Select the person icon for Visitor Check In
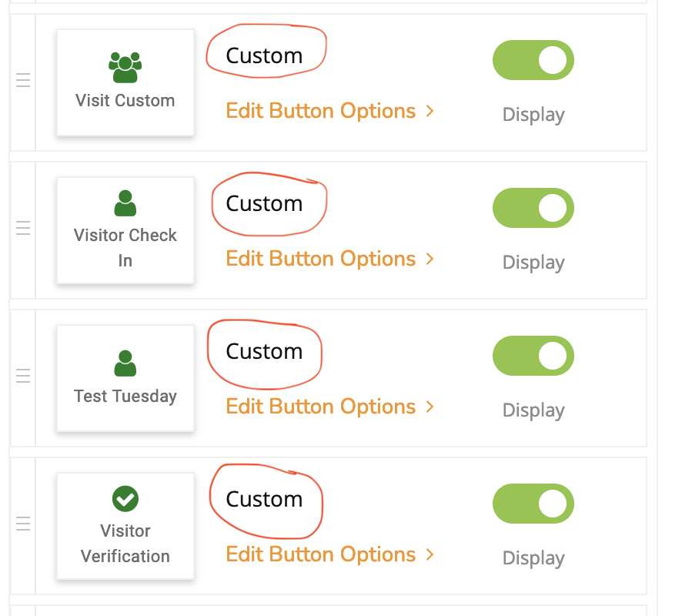This screenshot has height=616, width=682. 125,202
